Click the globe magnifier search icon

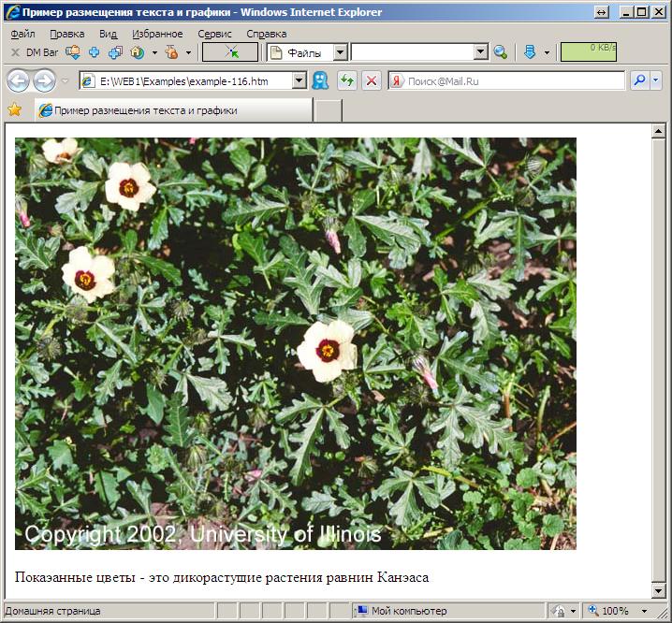[500, 52]
